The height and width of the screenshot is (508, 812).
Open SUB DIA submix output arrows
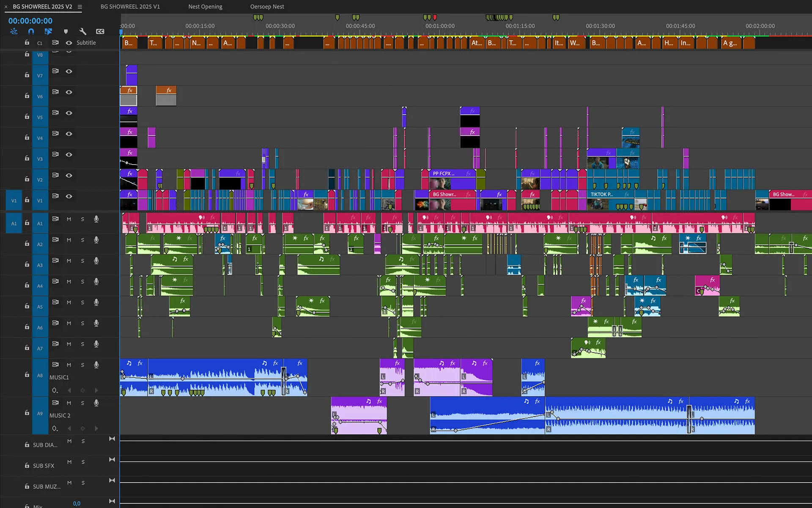[112, 439]
